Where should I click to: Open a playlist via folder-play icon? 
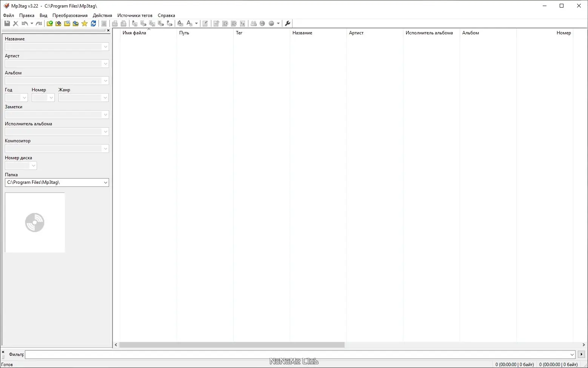(67, 23)
